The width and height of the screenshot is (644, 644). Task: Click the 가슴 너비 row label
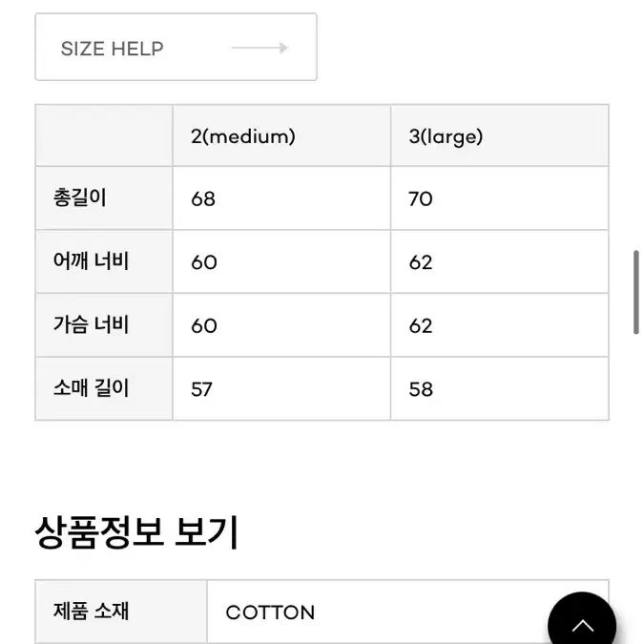92,325
